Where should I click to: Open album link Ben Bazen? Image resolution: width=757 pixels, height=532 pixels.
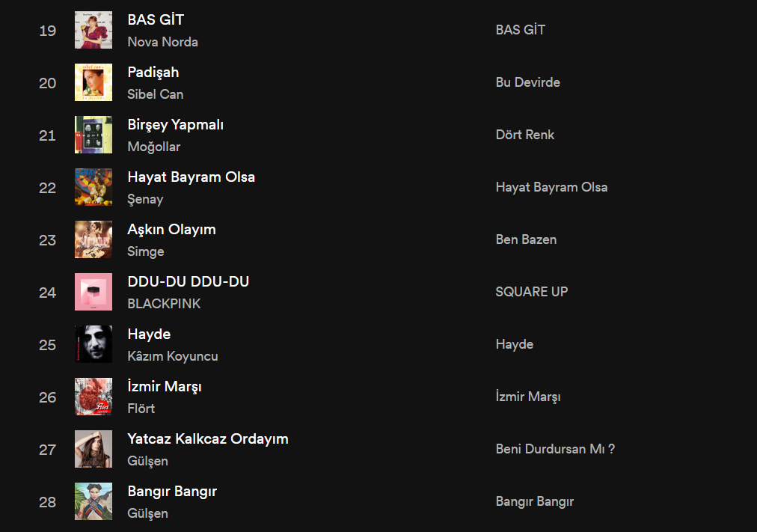526,239
